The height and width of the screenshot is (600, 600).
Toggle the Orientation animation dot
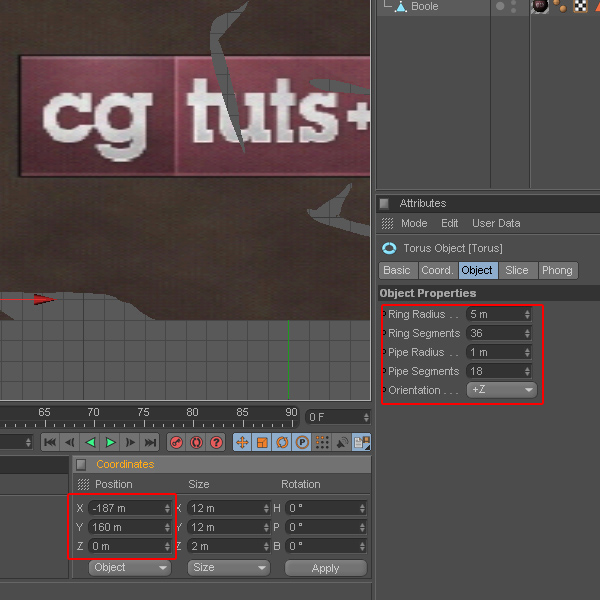click(x=384, y=390)
